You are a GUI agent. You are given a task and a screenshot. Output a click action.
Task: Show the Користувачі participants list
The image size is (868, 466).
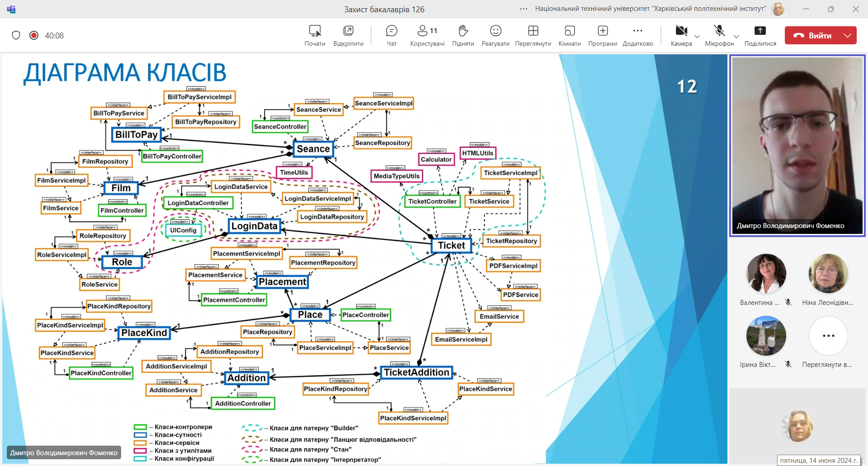[x=427, y=35]
